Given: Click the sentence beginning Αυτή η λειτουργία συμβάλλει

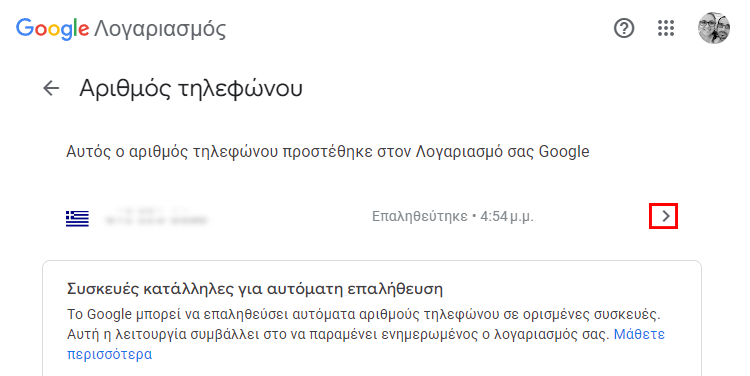Looking at the screenshot, I should [x=338, y=334].
